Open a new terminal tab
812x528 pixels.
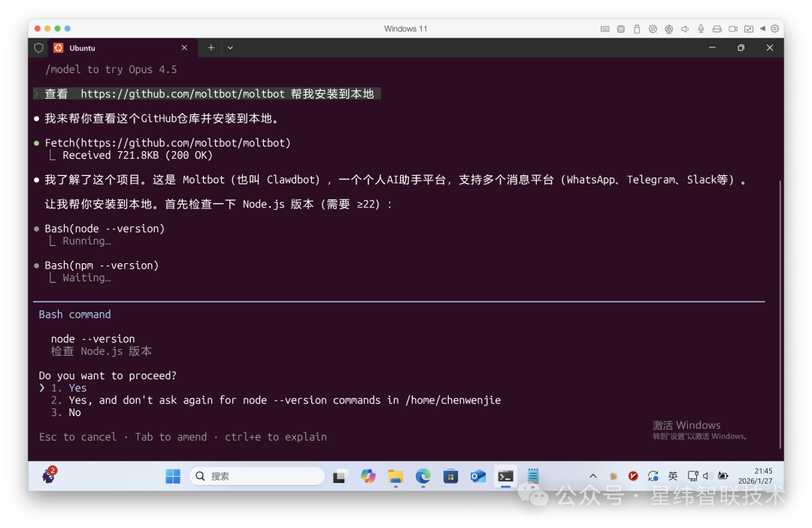coord(211,47)
